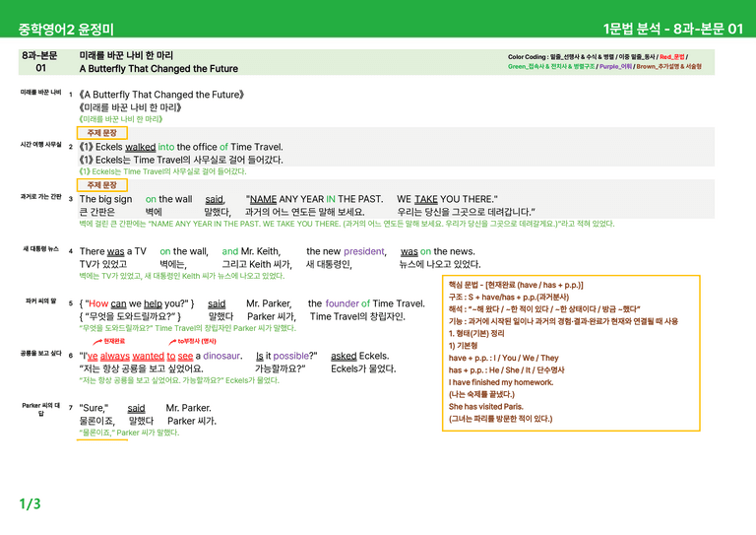Click 'Brown_추가설명 & 서술형' in the legend
The image size is (756, 535).
(x=668, y=67)
